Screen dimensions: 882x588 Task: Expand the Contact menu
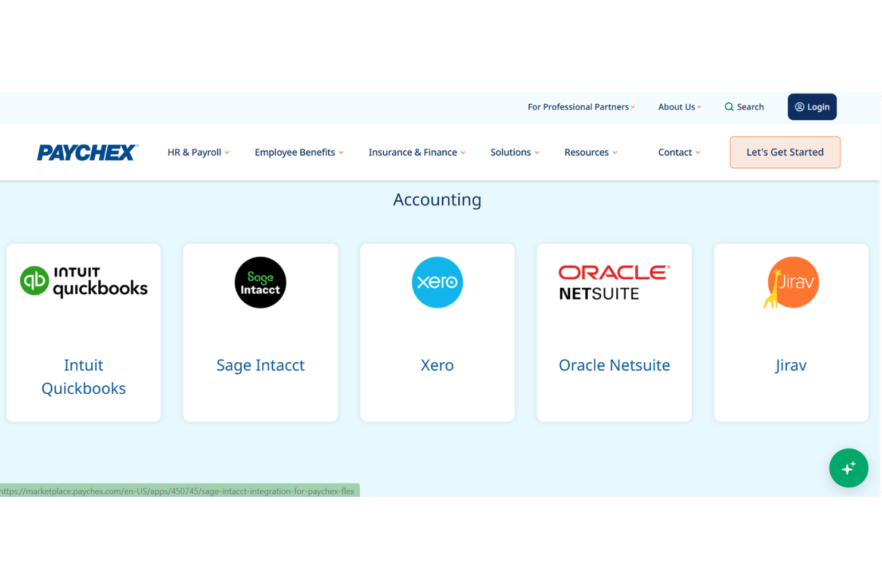click(x=679, y=153)
